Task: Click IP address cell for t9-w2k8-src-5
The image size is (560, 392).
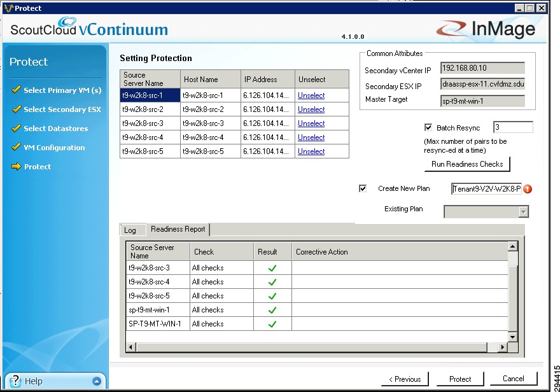Action: pyautogui.click(x=268, y=151)
